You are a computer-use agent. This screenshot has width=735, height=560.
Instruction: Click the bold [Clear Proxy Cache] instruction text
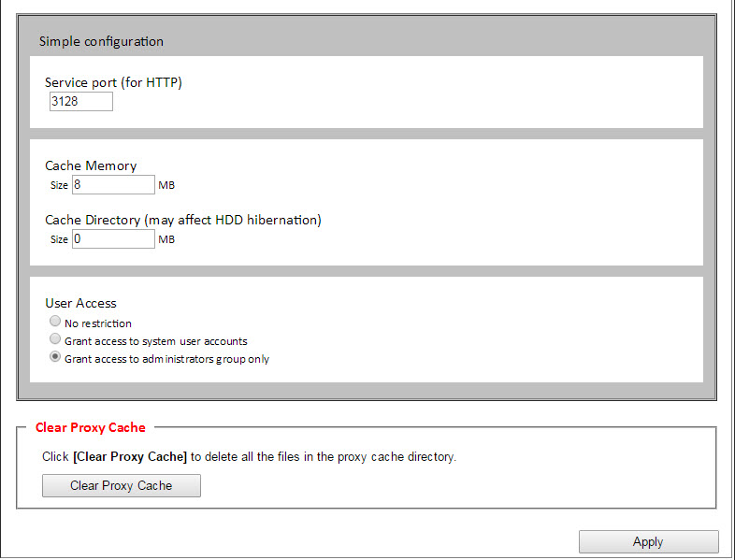pos(130,457)
